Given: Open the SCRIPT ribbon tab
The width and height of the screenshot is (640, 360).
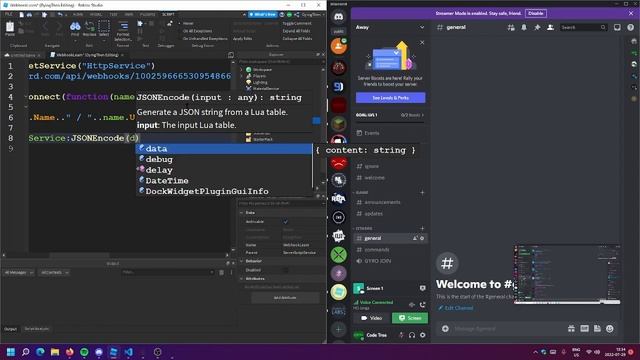Looking at the screenshot, I should 168,14.
